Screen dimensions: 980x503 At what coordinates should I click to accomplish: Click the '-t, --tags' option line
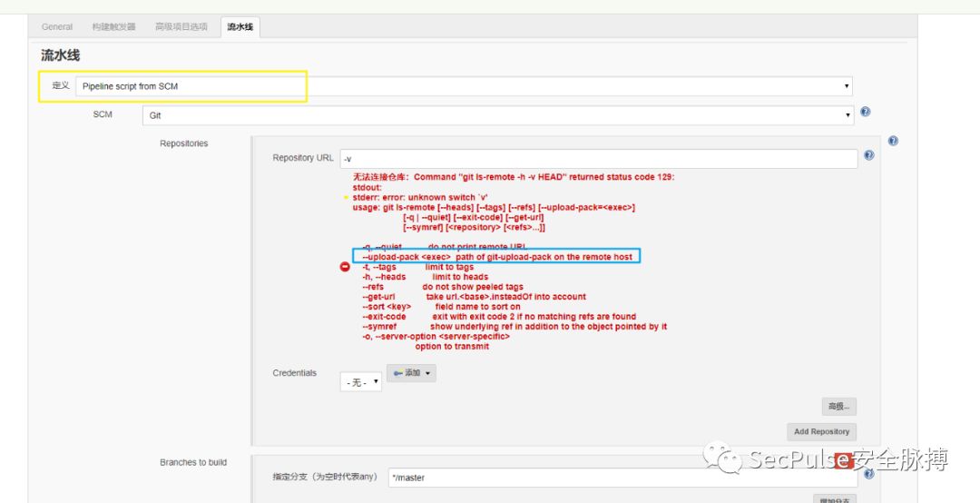[x=417, y=267]
